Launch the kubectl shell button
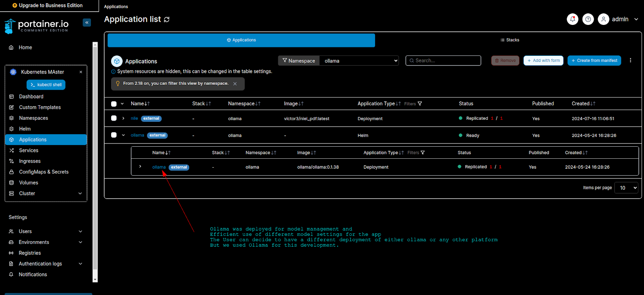Screen dimensions: 644x295 pyautogui.click(x=46, y=85)
